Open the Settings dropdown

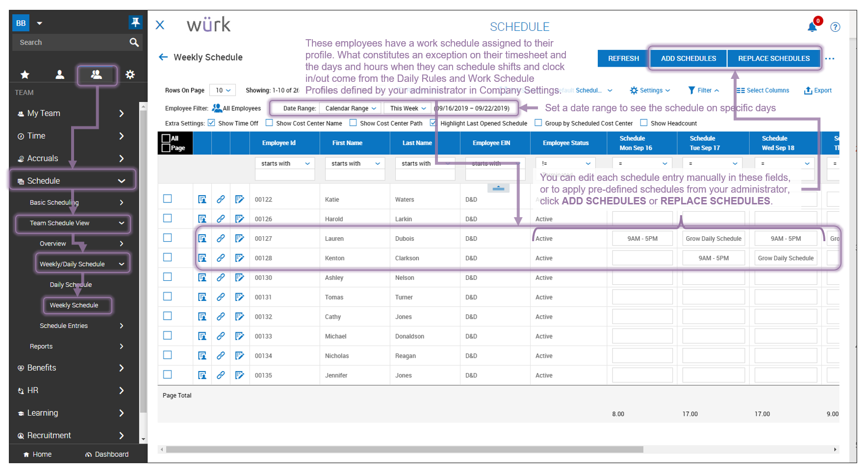point(650,91)
